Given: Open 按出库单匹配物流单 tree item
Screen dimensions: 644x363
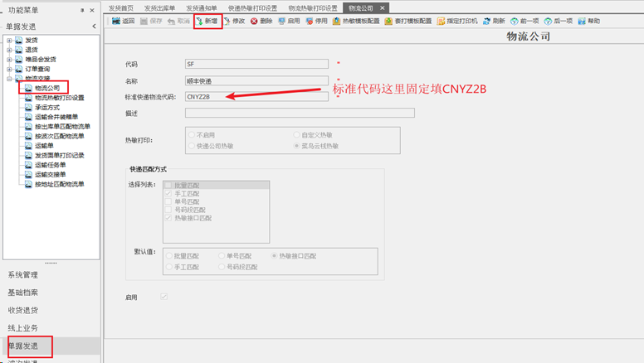Looking at the screenshot, I should 62,126.
